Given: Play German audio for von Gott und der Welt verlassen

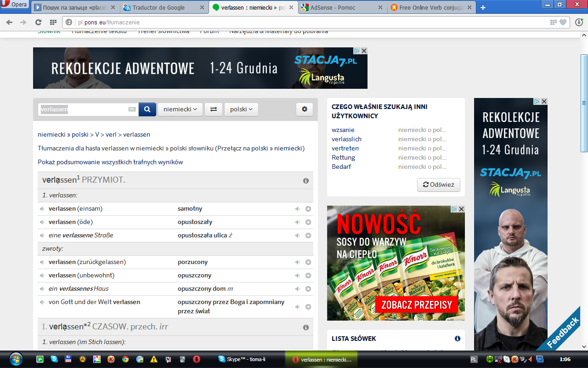Looking at the screenshot, I should click(x=42, y=302).
